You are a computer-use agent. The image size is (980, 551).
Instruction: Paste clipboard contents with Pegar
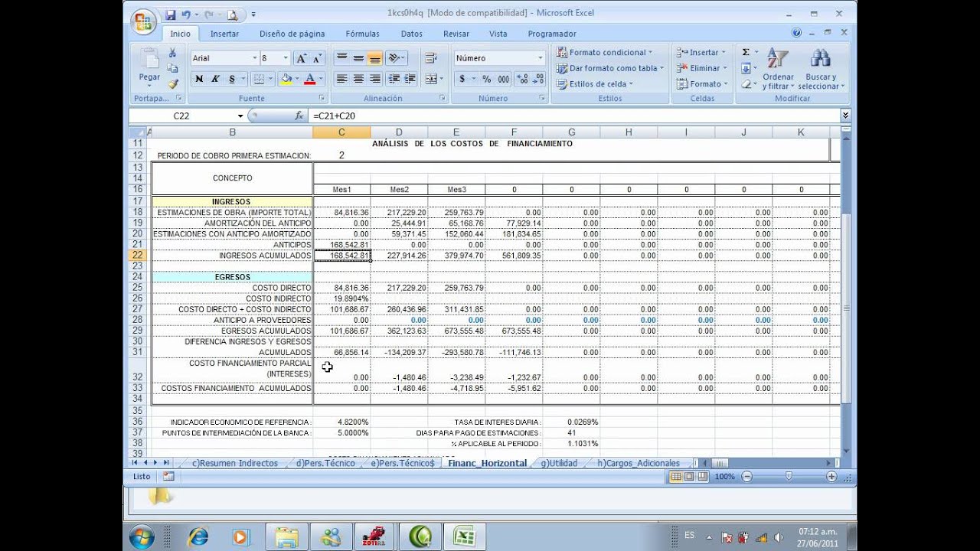[x=149, y=67]
